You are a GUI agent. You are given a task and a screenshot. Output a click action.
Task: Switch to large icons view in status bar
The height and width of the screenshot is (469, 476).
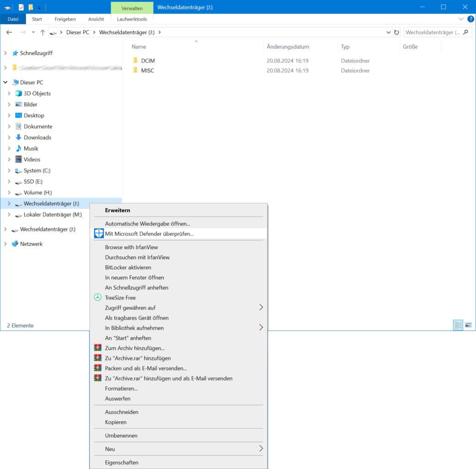[x=468, y=325]
